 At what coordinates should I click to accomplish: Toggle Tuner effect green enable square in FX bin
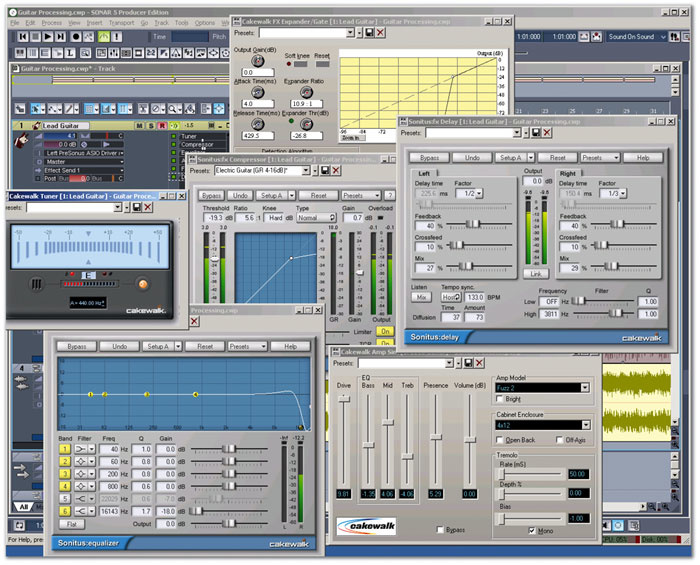[174, 136]
